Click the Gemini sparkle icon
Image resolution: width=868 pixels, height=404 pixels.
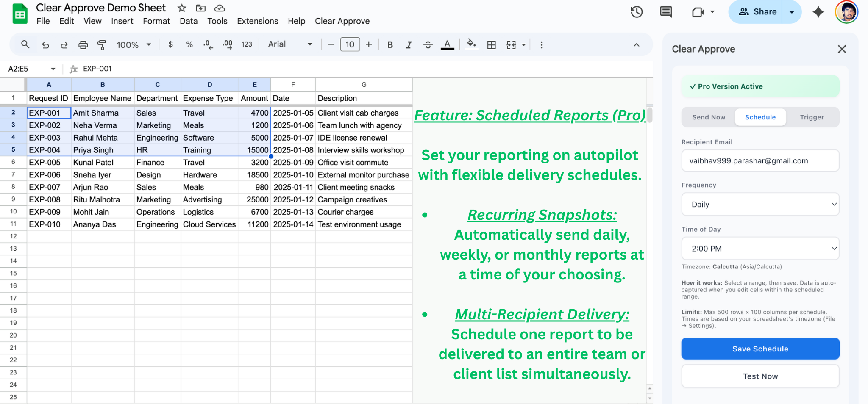tap(818, 12)
